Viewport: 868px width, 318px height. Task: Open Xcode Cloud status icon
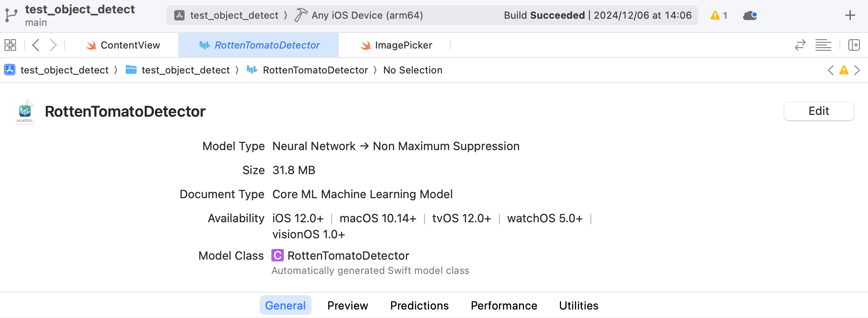pyautogui.click(x=750, y=16)
